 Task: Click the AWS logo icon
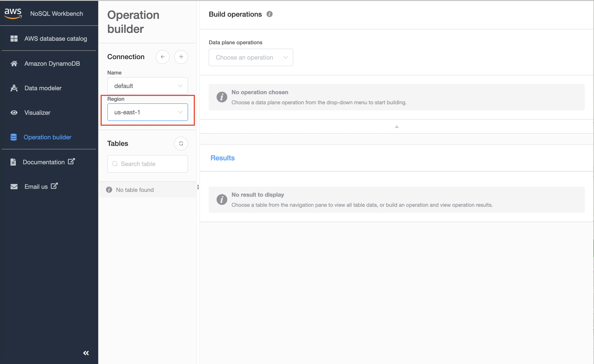click(13, 13)
